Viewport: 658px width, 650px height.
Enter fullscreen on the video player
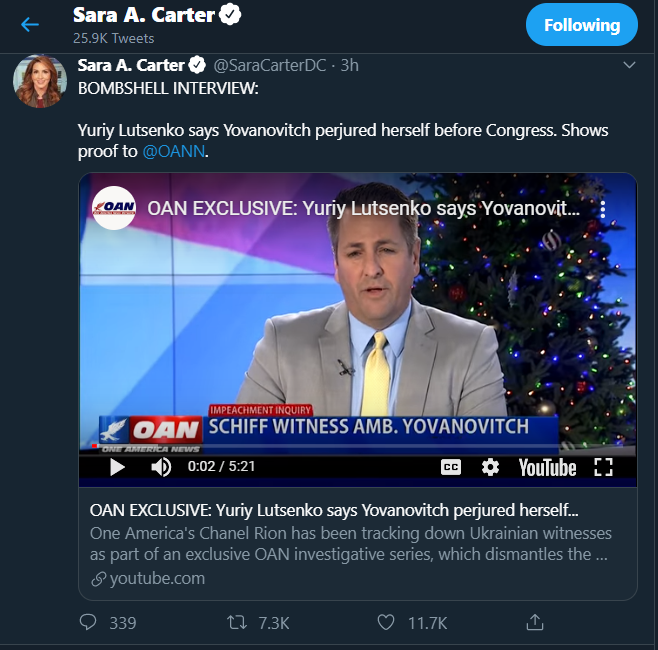pyautogui.click(x=603, y=467)
